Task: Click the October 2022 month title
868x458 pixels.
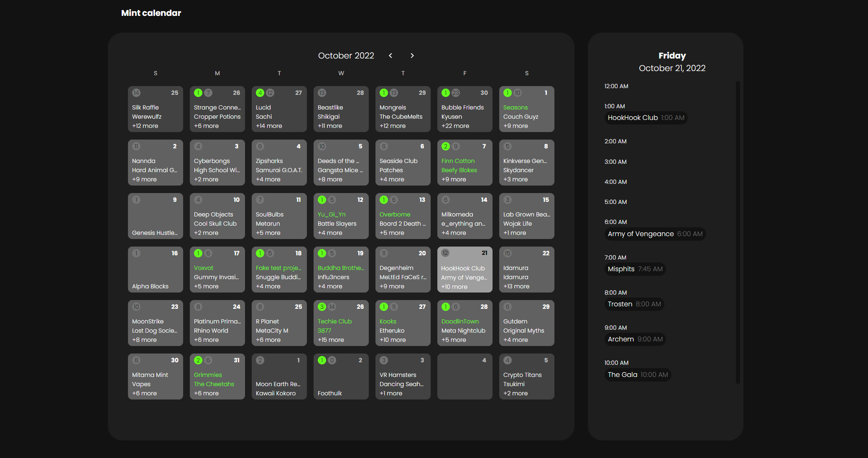Action: (346, 55)
